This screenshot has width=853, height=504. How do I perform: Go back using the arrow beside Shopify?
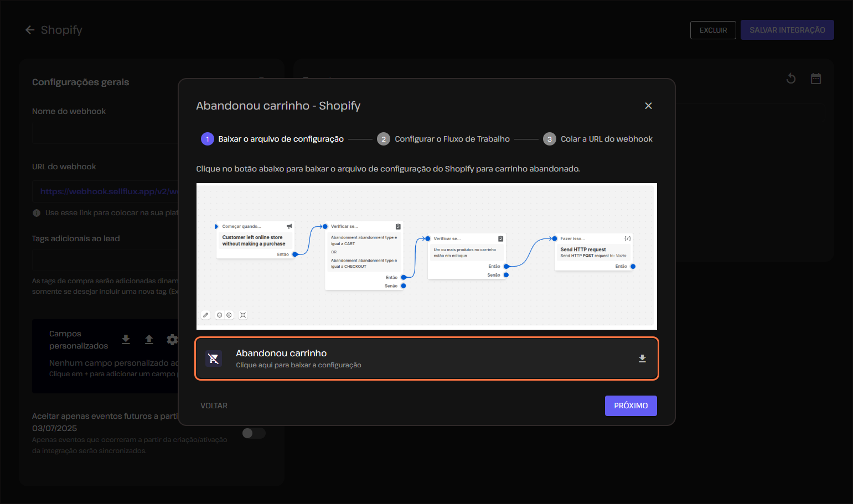(30, 30)
